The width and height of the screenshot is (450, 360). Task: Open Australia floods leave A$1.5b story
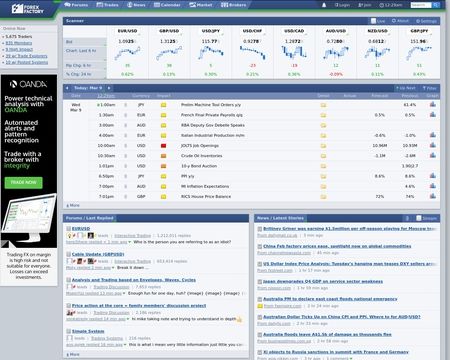click(x=327, y=334)
